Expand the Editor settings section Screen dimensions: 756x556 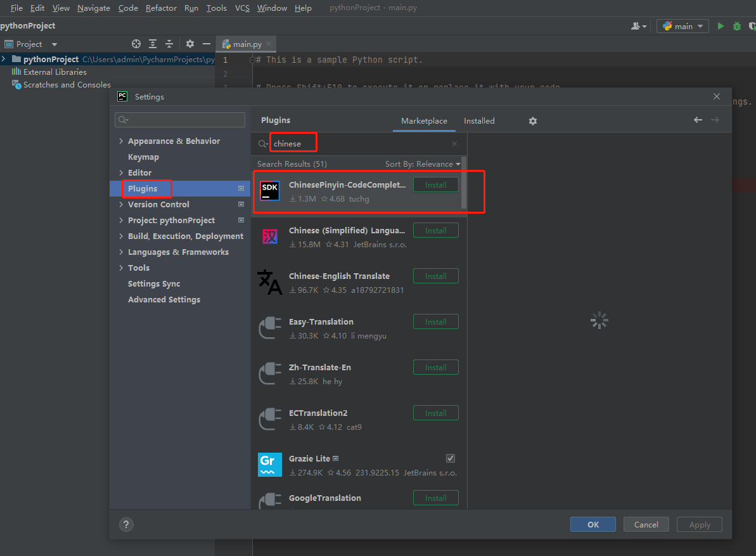point(121,172)
